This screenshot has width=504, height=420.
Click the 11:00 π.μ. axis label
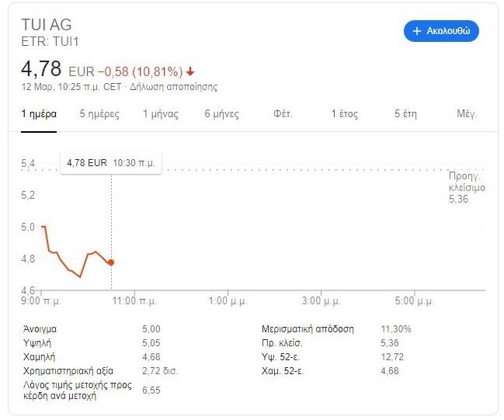(135, 300)
